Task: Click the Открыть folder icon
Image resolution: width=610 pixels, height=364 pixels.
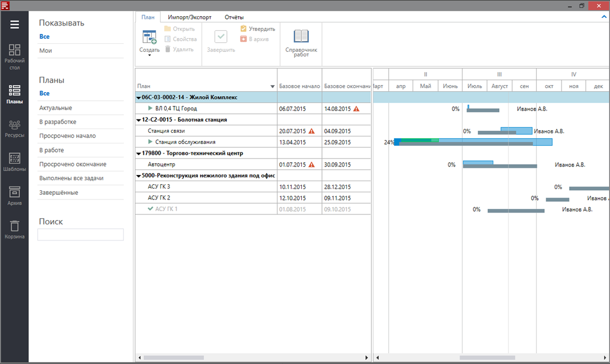Action: tap(168, 29)
